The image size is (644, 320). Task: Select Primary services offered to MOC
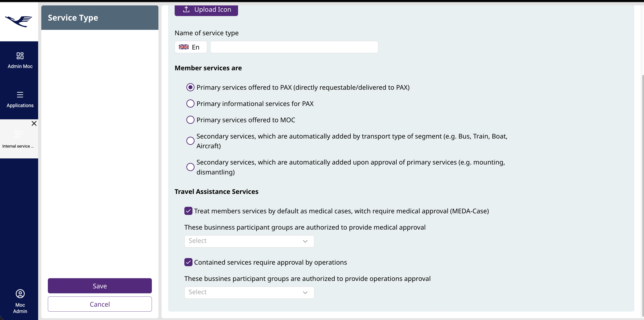click(190, 120)
